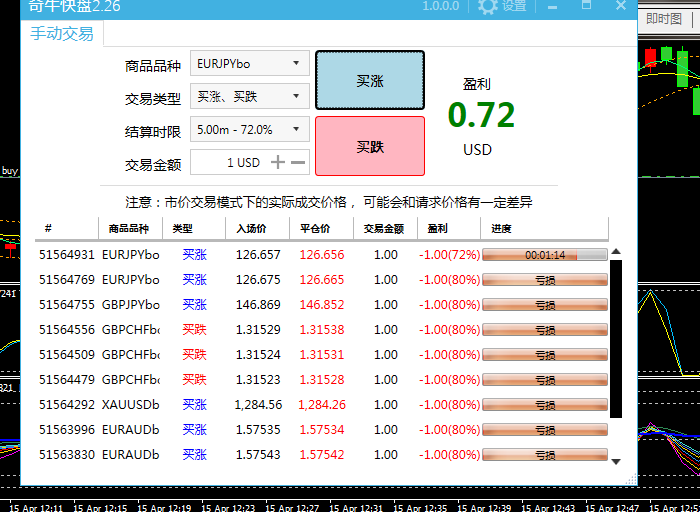Image resolution: width=700 pixels, height=512 pixels.
Task: Click the 盈利 column header
Action: [x=438, y=228]
